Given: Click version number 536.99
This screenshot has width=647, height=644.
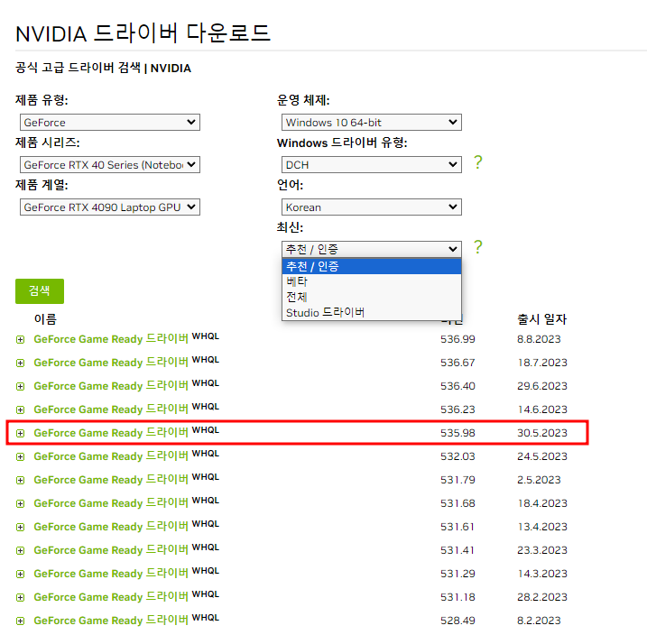Looking at the screenshot, I should click(x=458, y=339).
